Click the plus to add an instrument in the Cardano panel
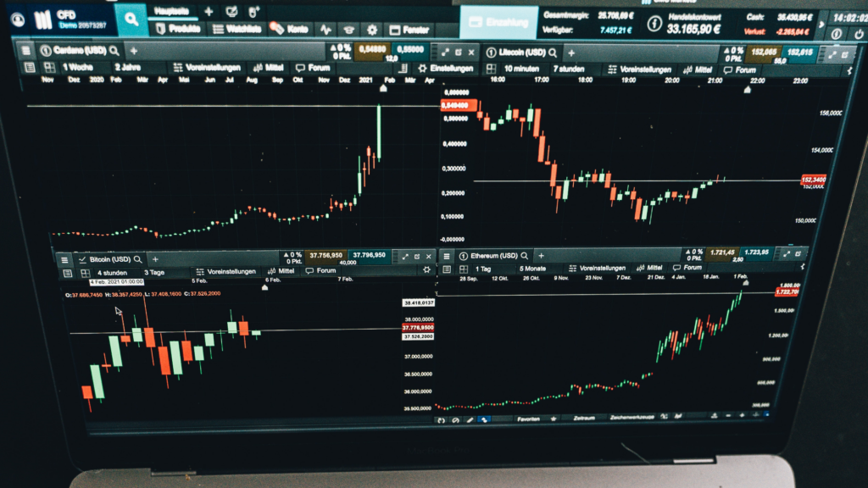Image resolution: width=868 pixels, height=488 pixels. (133, 49)
